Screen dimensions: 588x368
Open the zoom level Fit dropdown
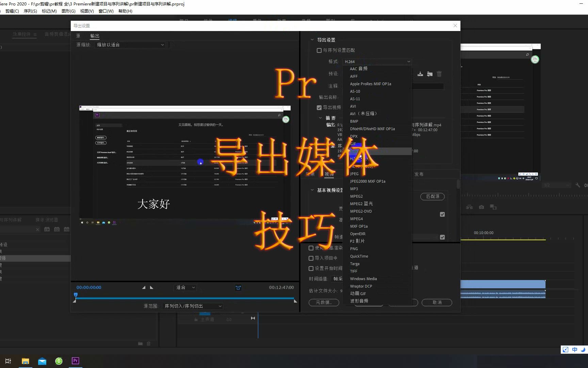[185, 288]
